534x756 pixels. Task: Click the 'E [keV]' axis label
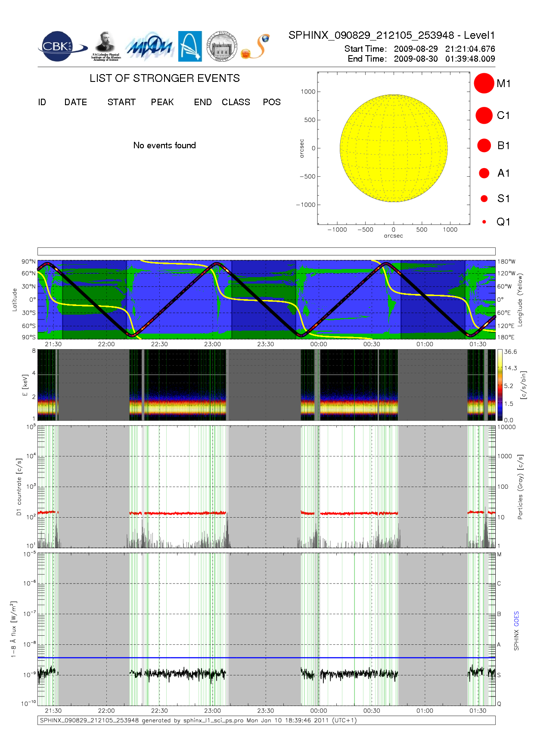coord(25,385)
